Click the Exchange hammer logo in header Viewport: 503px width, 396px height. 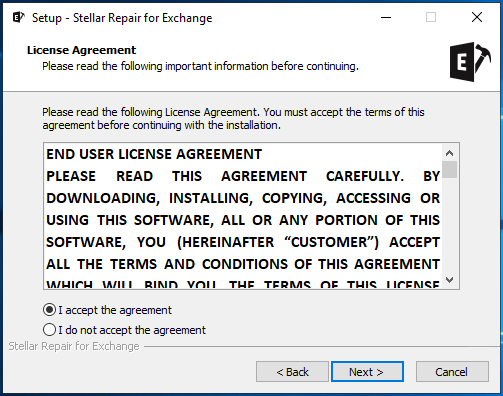(470, 62)
